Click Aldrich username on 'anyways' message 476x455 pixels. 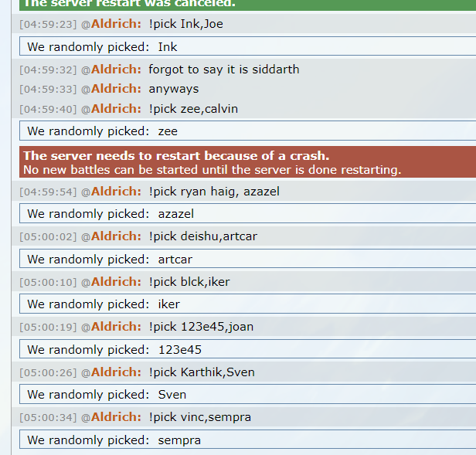pos(116,89)
